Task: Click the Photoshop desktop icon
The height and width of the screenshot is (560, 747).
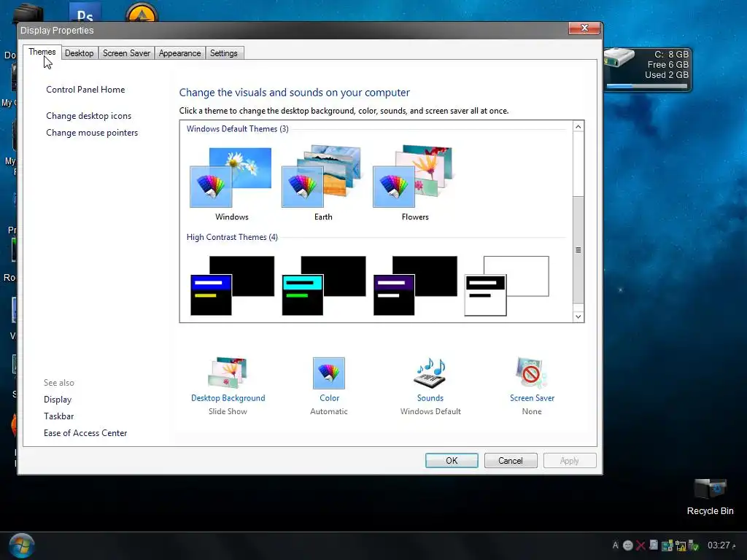Action: click(x=85, y=12)
